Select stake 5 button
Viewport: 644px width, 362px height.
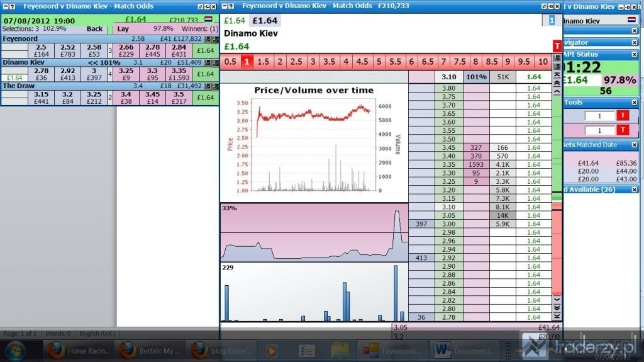pos(379,62)
